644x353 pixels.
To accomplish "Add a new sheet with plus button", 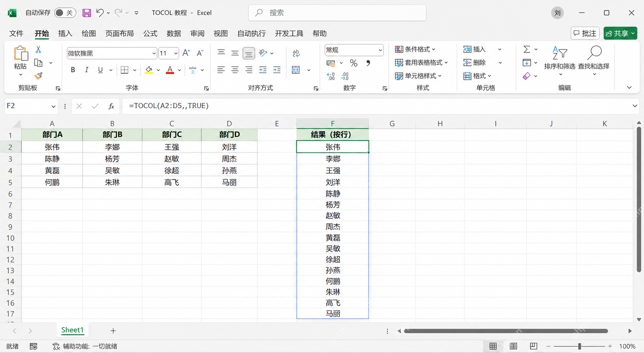I will (x=113, y=331).
